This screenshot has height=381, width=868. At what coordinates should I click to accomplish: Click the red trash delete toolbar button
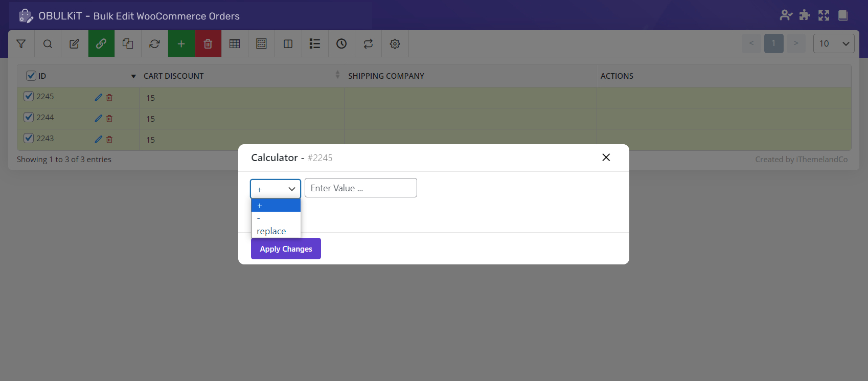point(208,44)
